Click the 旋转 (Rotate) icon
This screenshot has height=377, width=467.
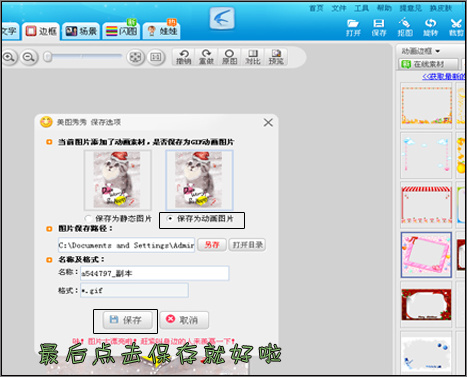click(x=430, y=27)
